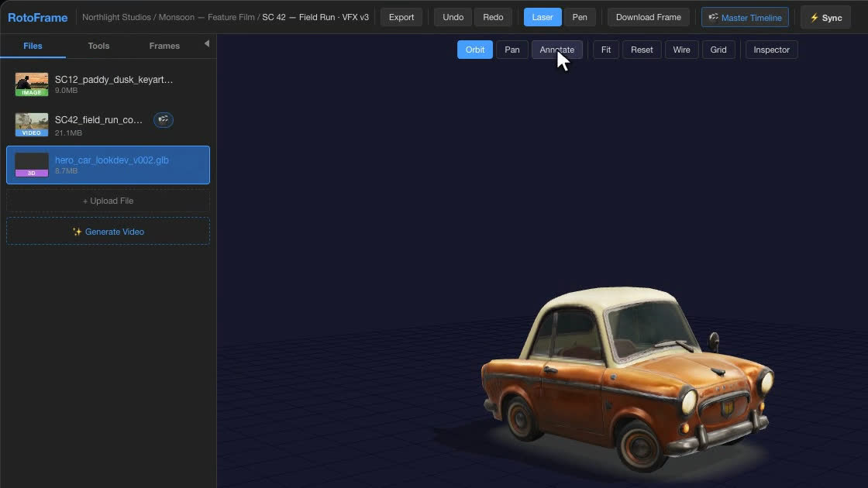The height and width of the screenshot is (488, 868).
Task: Open the Master Timeline
Action: [745, 17]
